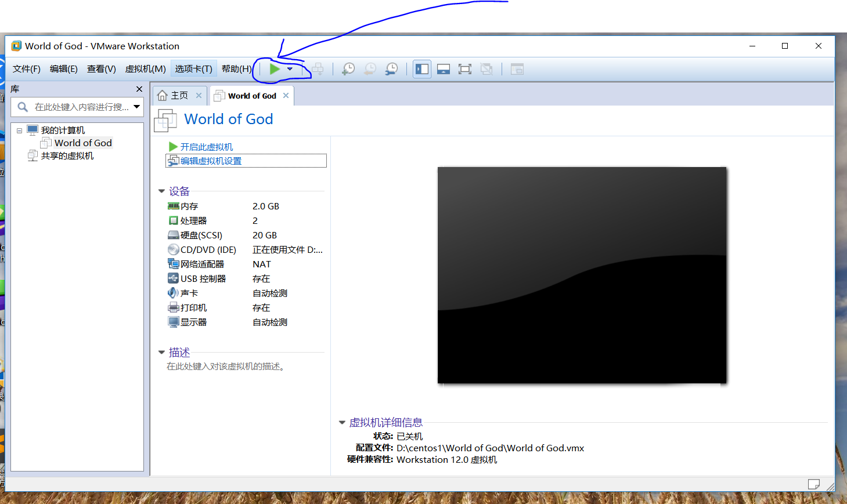Screen dimensions: 847x504
Task: Click the library search input field
Action: click(82, 107)
